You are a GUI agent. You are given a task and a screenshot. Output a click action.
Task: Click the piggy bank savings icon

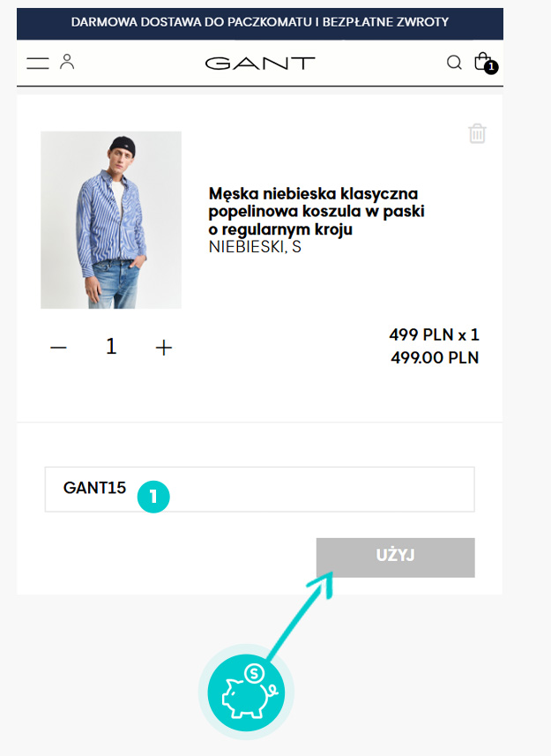246,692
